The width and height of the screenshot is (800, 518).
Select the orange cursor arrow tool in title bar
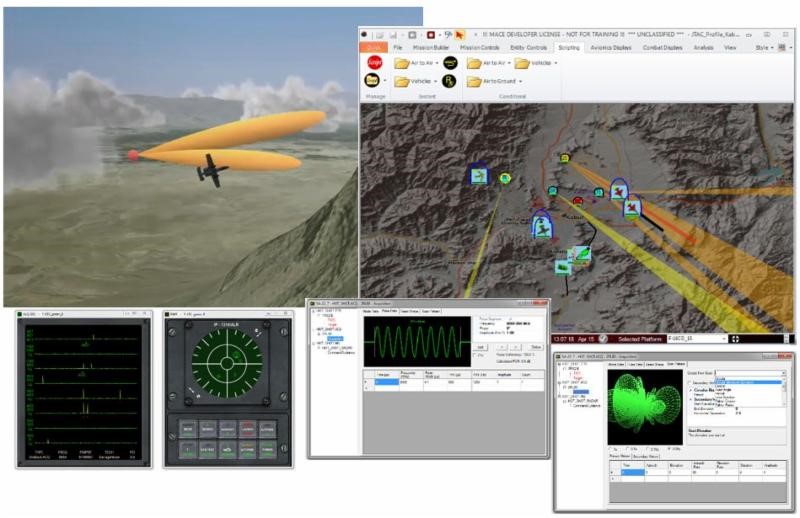pos(459,35)
